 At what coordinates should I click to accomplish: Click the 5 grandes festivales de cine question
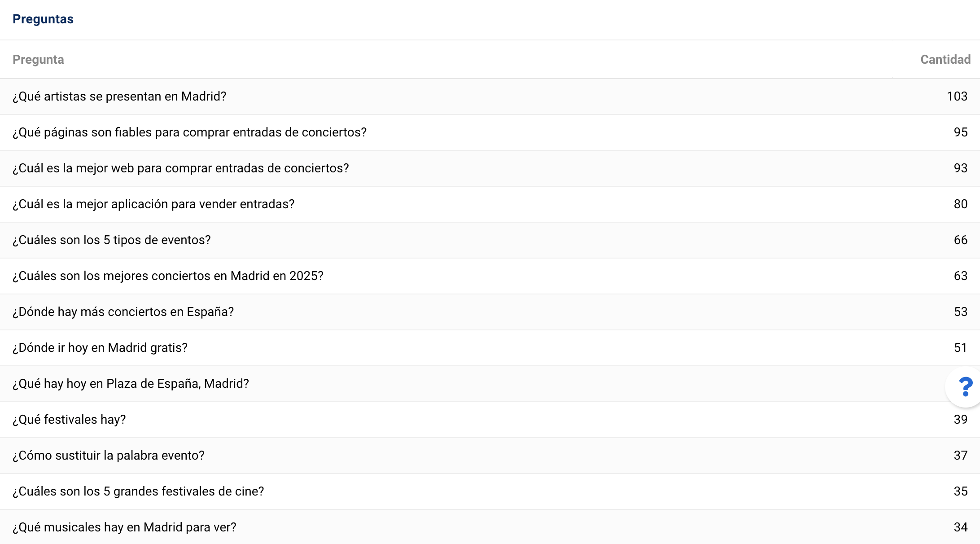tap(138, 491)
